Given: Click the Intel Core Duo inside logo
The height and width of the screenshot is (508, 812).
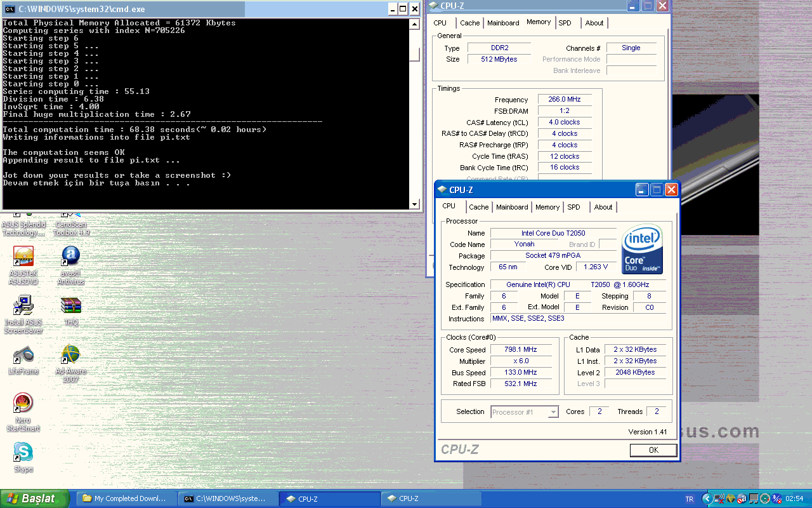Looking at the screenshot, I should pyautogui.click(x=643, y=249).
